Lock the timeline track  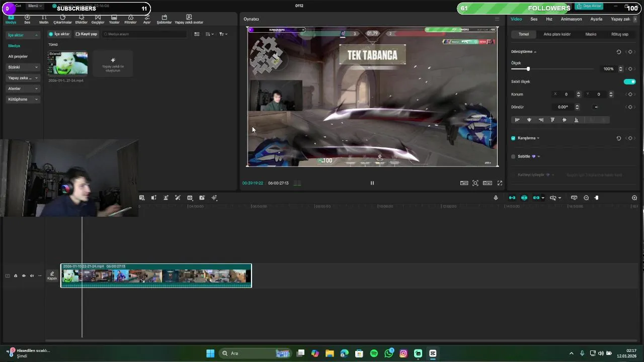point(16,276)
